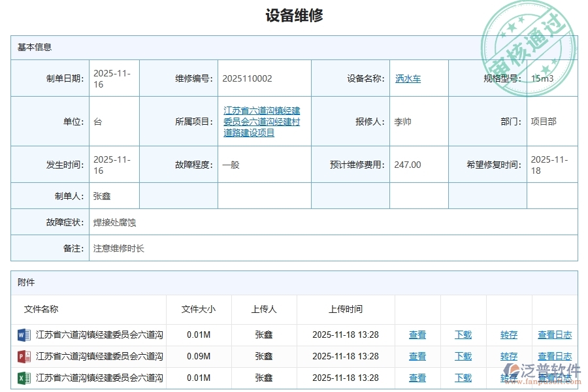下载 the second attachment

(x=463, y=356)
